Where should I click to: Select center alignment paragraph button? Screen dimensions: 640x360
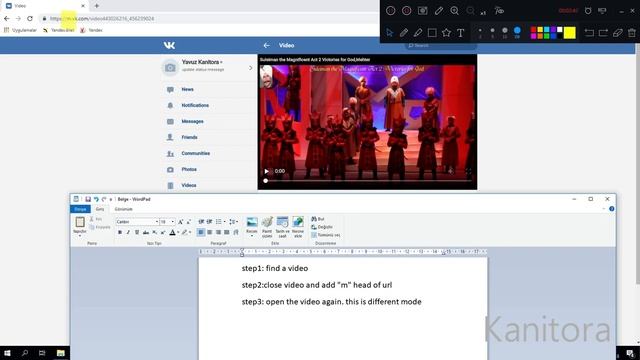coord(209,232)
